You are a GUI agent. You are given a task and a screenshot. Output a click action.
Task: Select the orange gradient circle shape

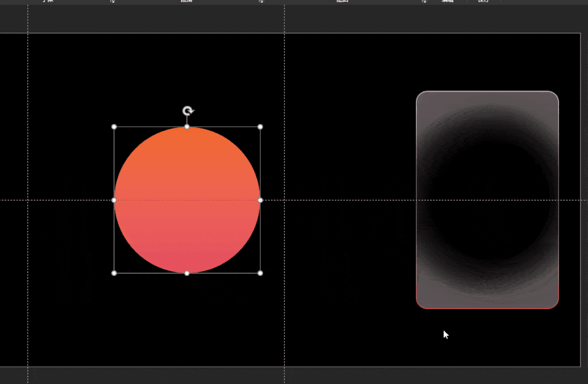187,200
